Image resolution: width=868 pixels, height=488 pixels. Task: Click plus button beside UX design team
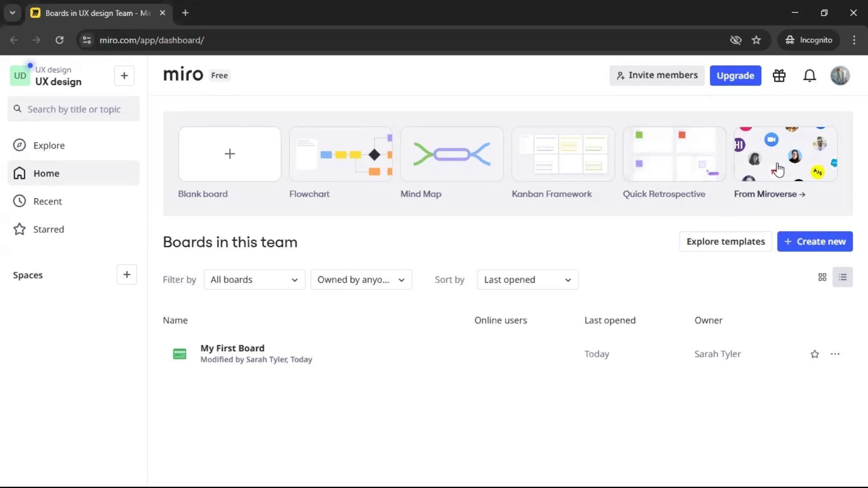pyautogui.click(x=124, y=76)
